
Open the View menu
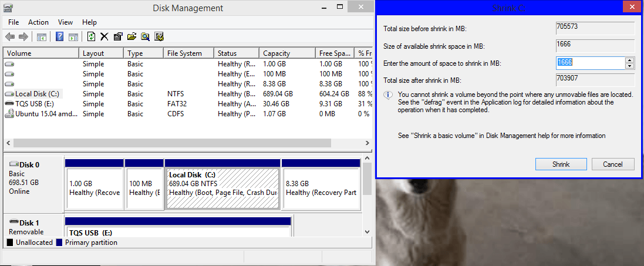[65, 22]
